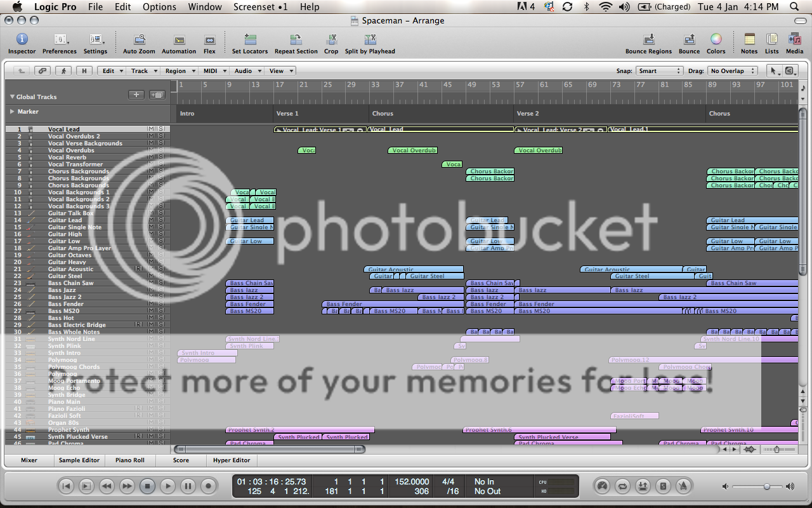
Task: Click Go to Beginning transport button
Action: 66,486
